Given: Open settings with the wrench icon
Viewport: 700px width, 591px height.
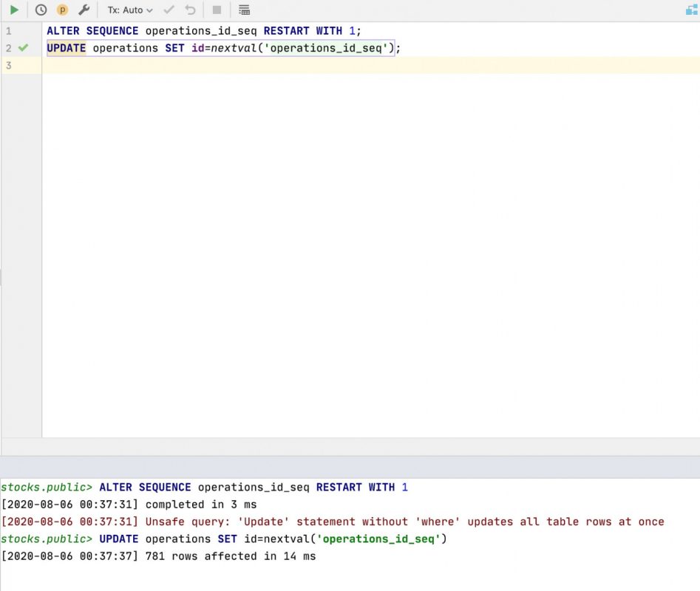Looking at the screenshot, I should tap(84, 10).
